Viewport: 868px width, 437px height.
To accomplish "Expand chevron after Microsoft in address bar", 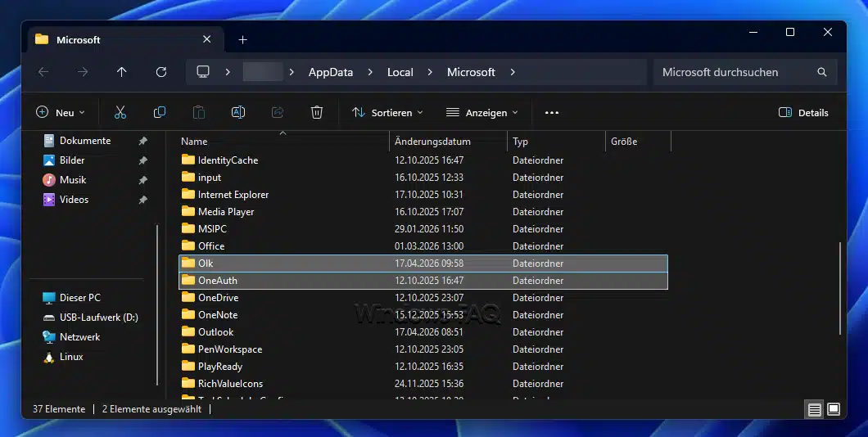I will pos(513,72).
